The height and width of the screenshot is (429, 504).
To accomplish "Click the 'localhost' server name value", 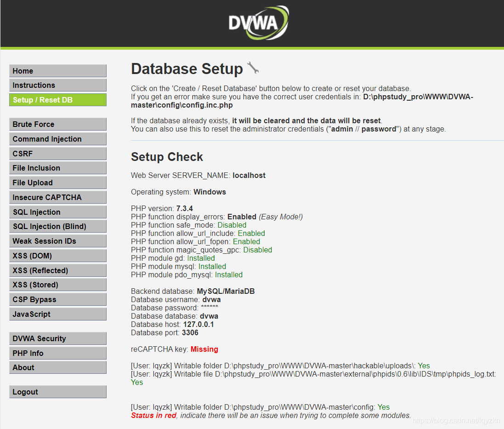I will [x=249, y=175].
